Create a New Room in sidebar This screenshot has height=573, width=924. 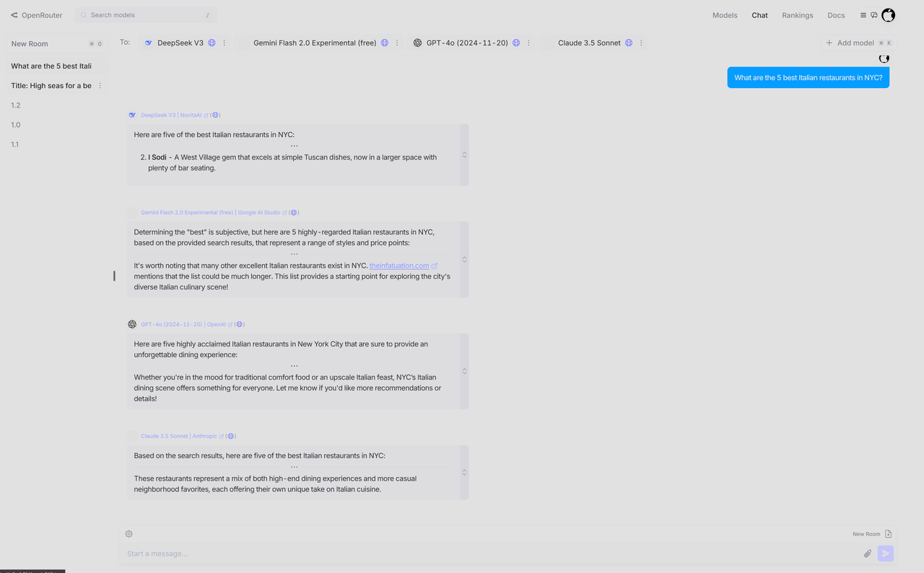[x=57, y=44]
